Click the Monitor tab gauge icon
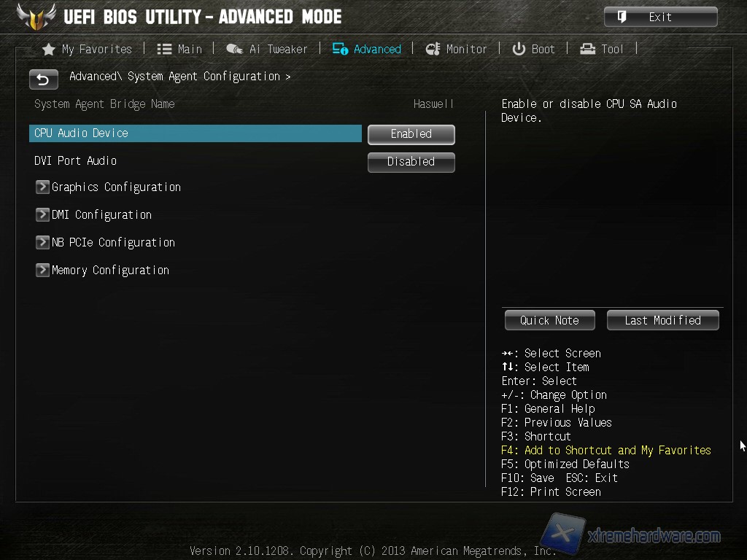 [x=433, y=49]
